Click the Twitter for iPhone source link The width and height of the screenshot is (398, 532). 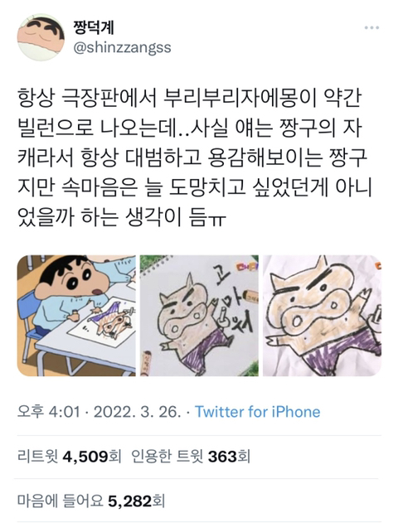click(257, 412)
